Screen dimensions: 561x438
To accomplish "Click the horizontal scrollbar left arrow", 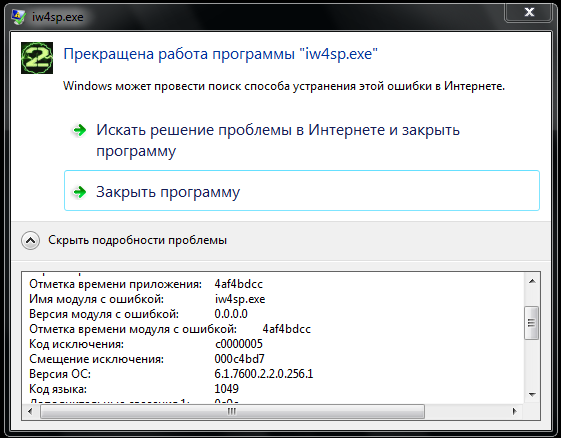I will (30, 412).
